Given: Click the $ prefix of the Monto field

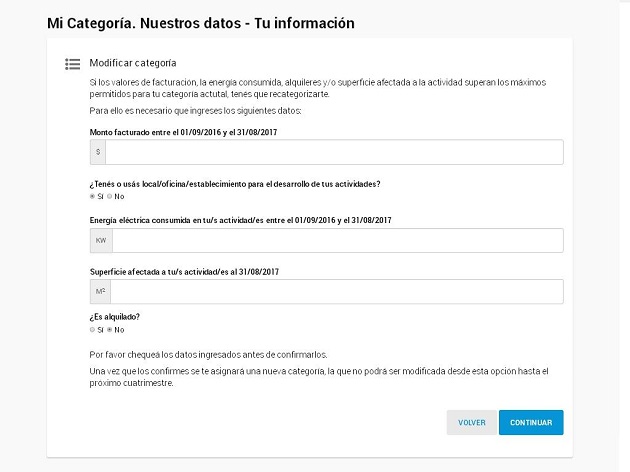Looking at the screenshot, I should pos(98,152).
